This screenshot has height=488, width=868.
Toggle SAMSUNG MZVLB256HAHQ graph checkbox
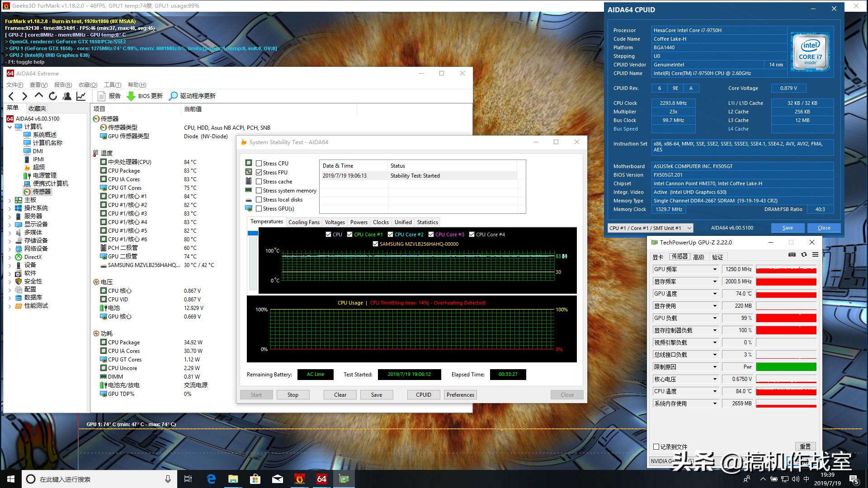[x=375, y=244]
